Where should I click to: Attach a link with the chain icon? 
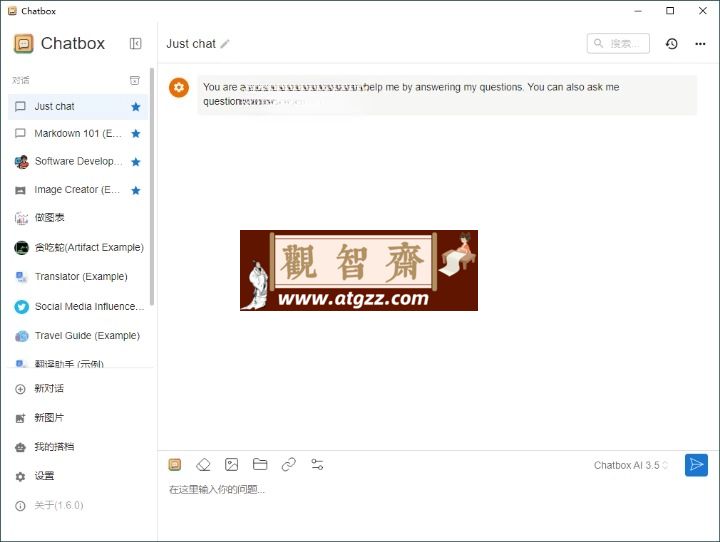[288, 465]
